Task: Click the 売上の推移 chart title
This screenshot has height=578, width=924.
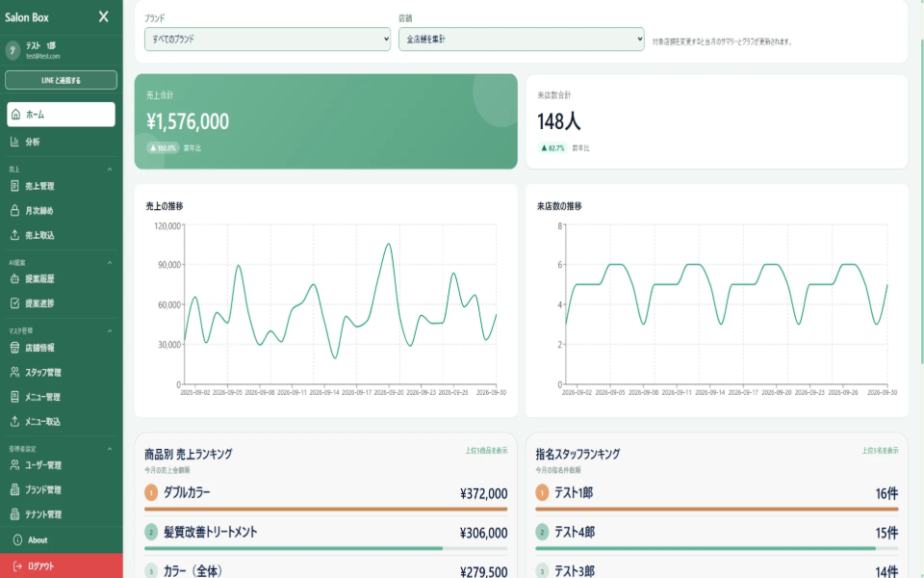Action: 165,206
